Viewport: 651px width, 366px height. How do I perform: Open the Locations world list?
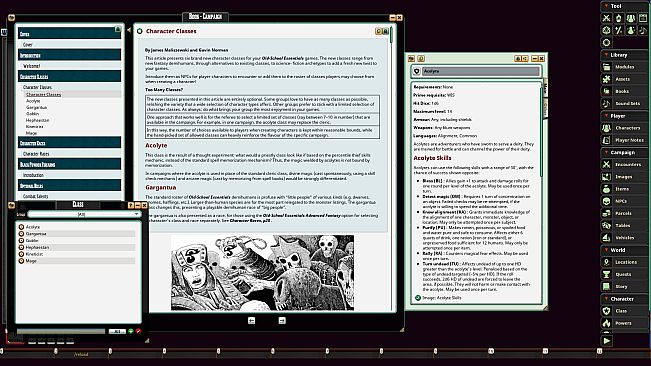[624, 262]
